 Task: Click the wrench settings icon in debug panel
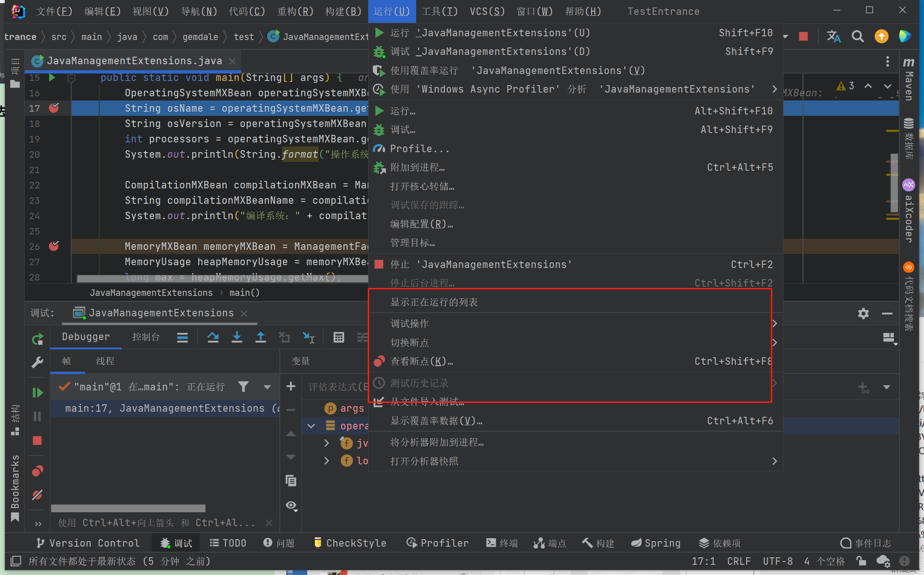pos(38,362)
